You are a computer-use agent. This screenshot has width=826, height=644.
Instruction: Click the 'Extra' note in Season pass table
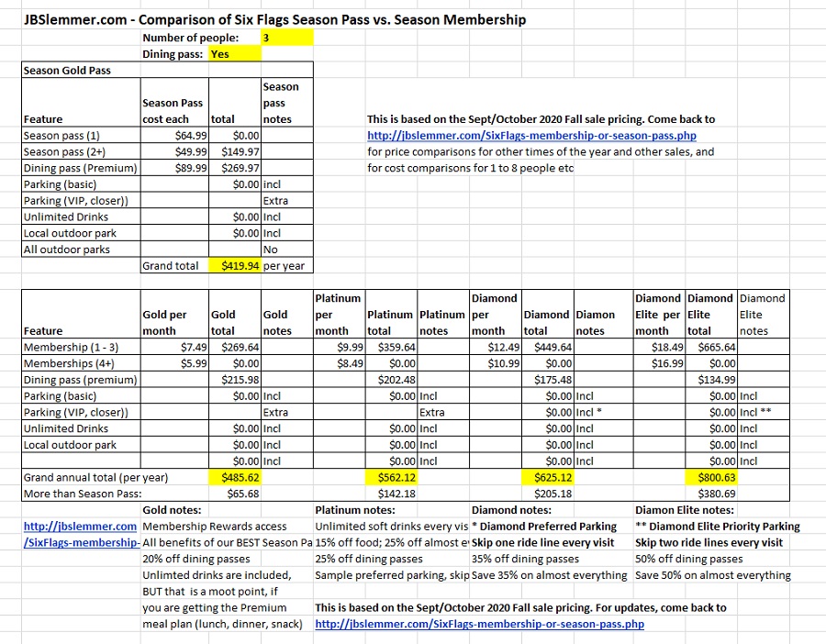click(287, 201)
